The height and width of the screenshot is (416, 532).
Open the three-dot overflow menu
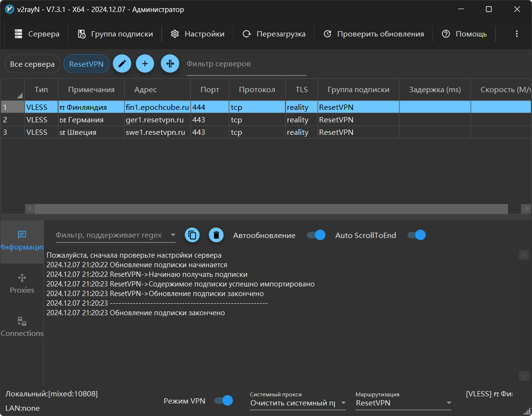517,34
